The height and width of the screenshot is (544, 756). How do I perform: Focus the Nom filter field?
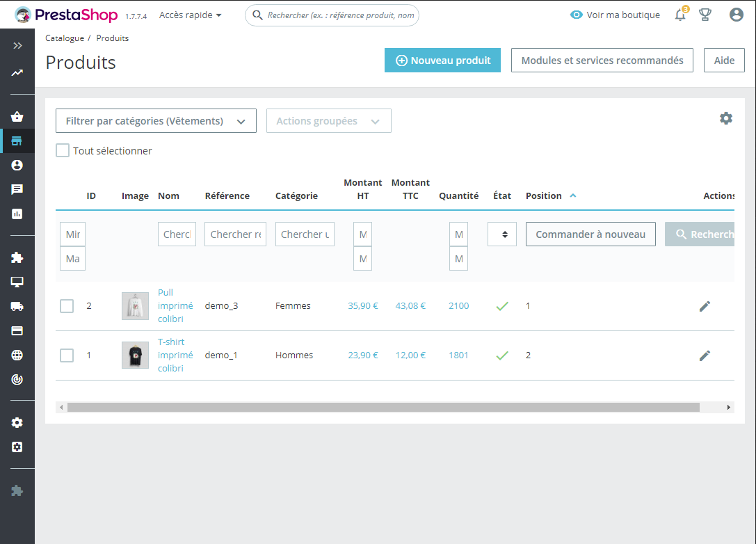click(x=177, y=234)
